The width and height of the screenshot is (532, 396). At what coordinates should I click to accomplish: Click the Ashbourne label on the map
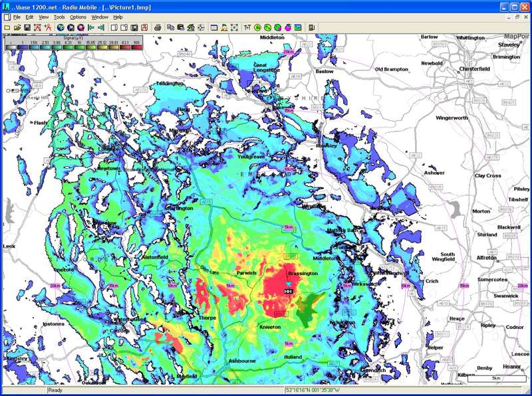[242, 361]
